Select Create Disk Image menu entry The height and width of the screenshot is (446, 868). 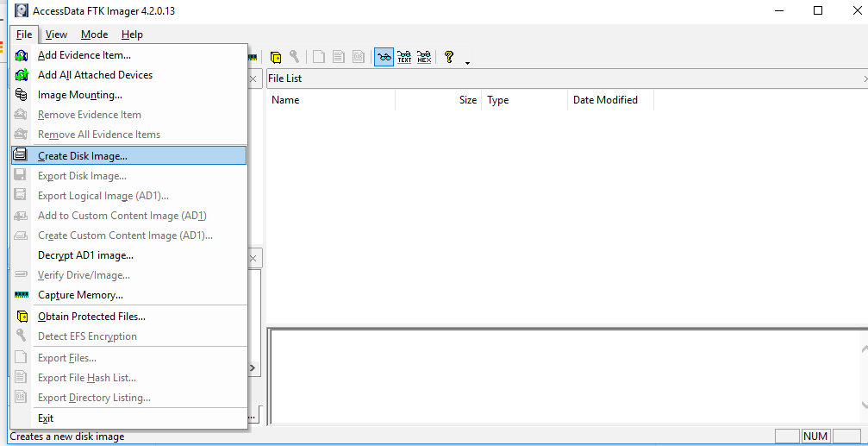tap(128, 155)
